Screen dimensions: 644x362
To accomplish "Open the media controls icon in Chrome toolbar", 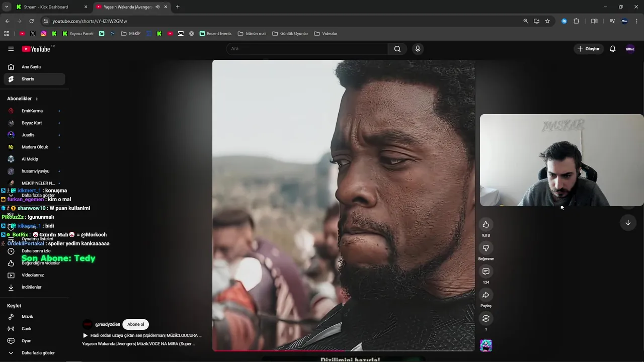I will pyautogui.click(x=612, y=21).
